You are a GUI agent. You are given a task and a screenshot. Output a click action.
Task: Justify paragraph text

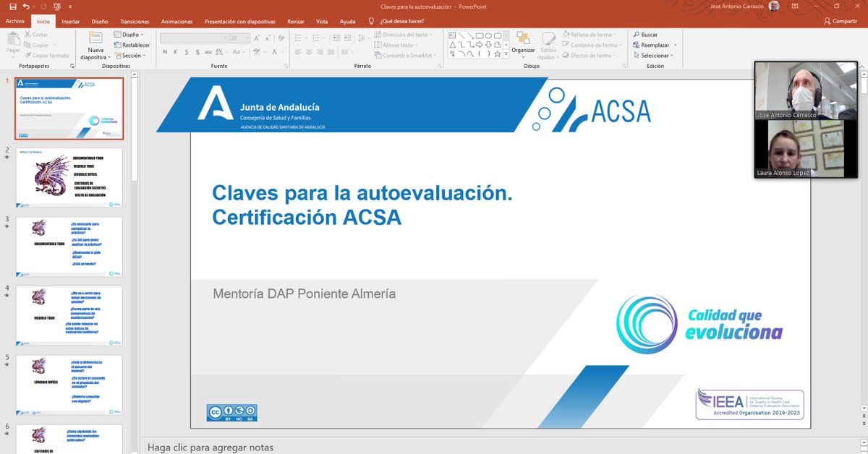pos(331,52)
